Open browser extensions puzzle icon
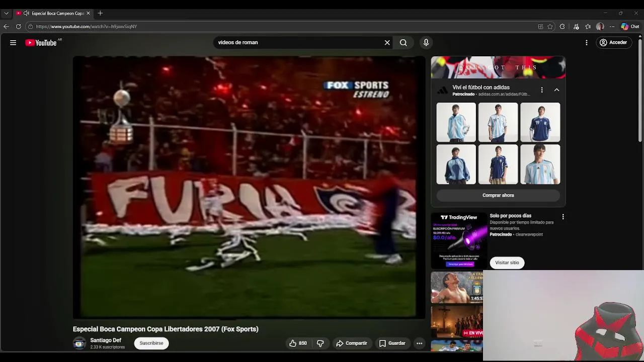 pos(562,27)
